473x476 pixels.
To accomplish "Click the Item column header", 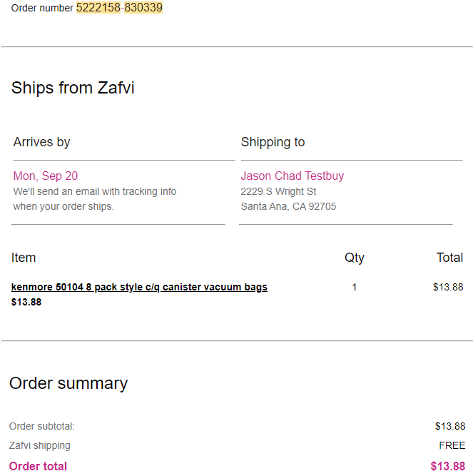I will coord(24,258).
